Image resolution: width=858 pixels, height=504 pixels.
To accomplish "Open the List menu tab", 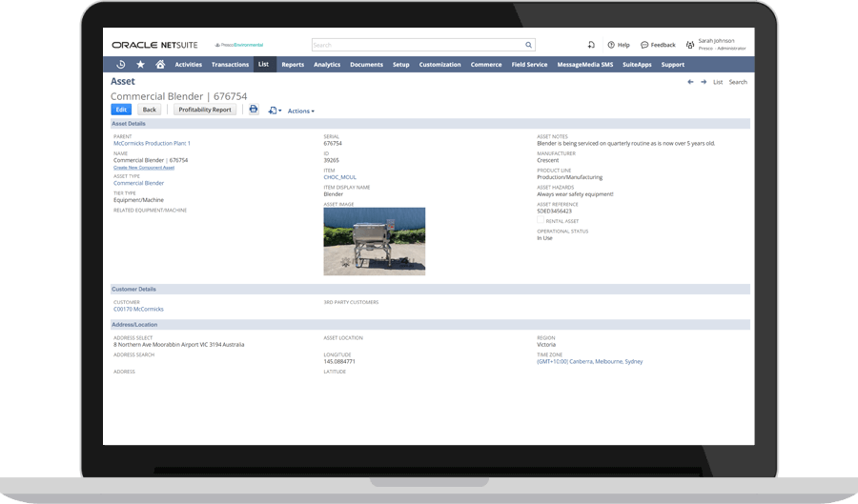I will 264,64.
